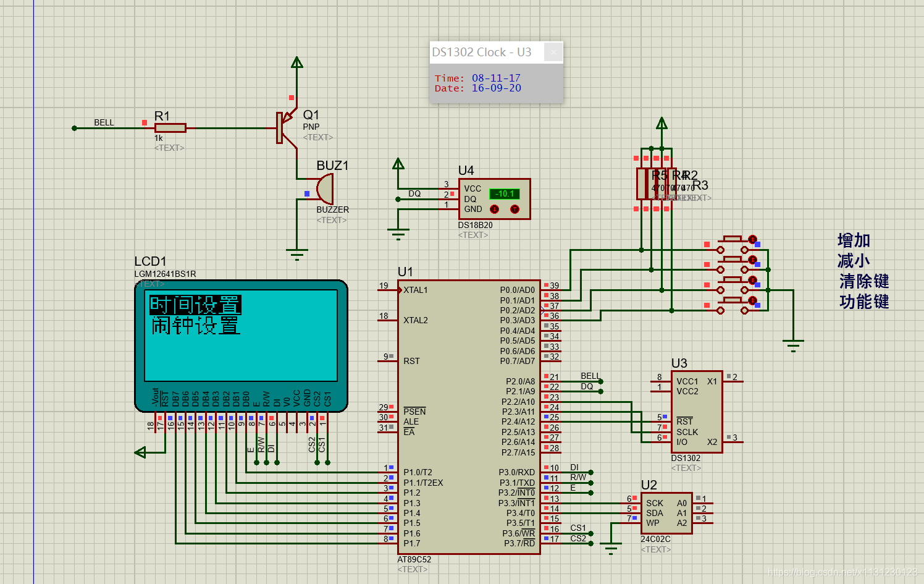Viewport: 924px width, 584px height.
Task: Select the R5 resistor label
Action: click(x=659, y=176)
